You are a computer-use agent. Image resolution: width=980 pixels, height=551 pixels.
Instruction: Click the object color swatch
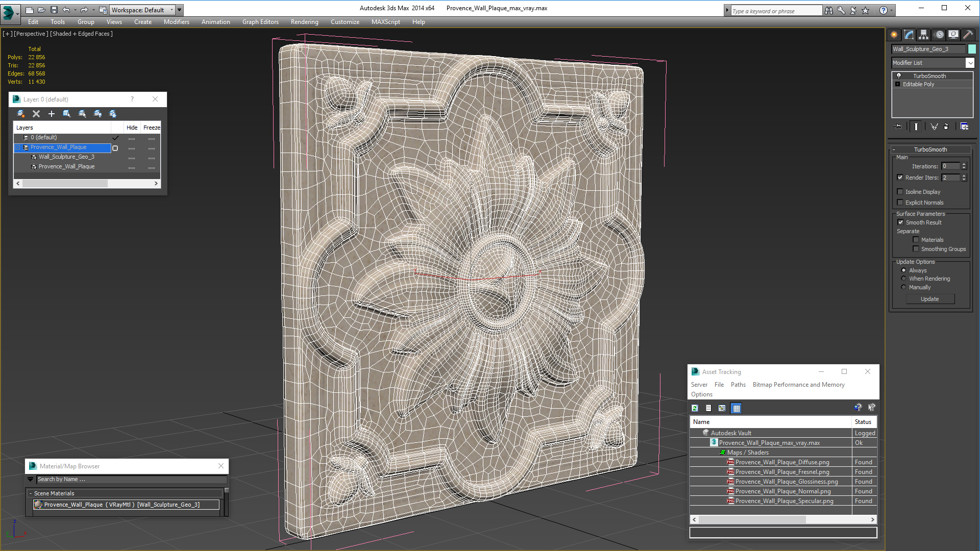click(x=972, y=49)
